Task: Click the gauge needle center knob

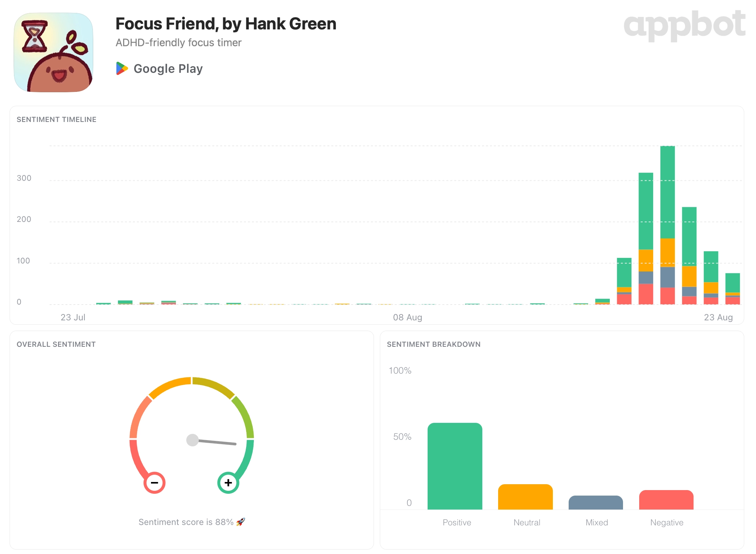Action: pyautogui.click(x=192, y=440)
